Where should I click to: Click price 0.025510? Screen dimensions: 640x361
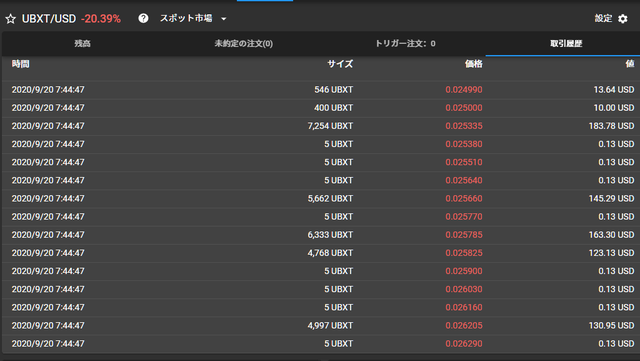click(464, 162)
